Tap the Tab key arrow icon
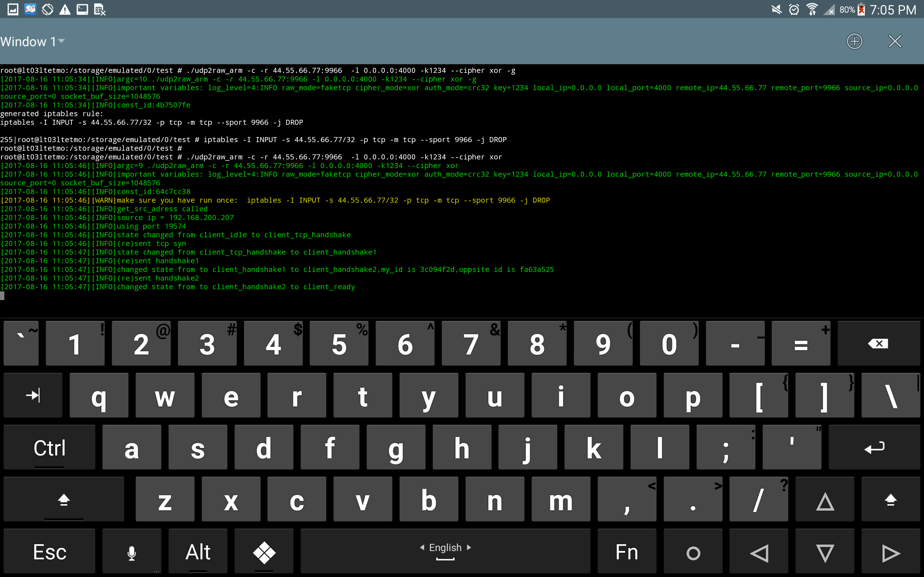The image size is (924, 577). pos(33,395)
